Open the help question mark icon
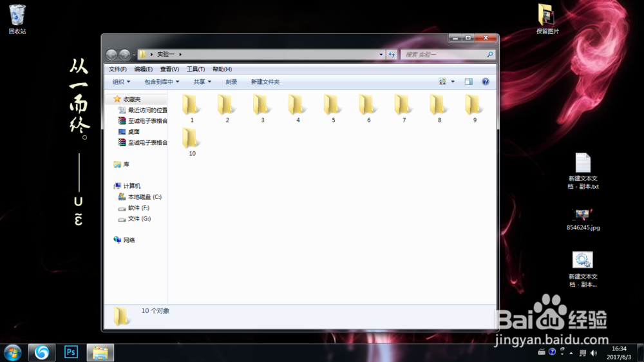 [x=486, y=82]
